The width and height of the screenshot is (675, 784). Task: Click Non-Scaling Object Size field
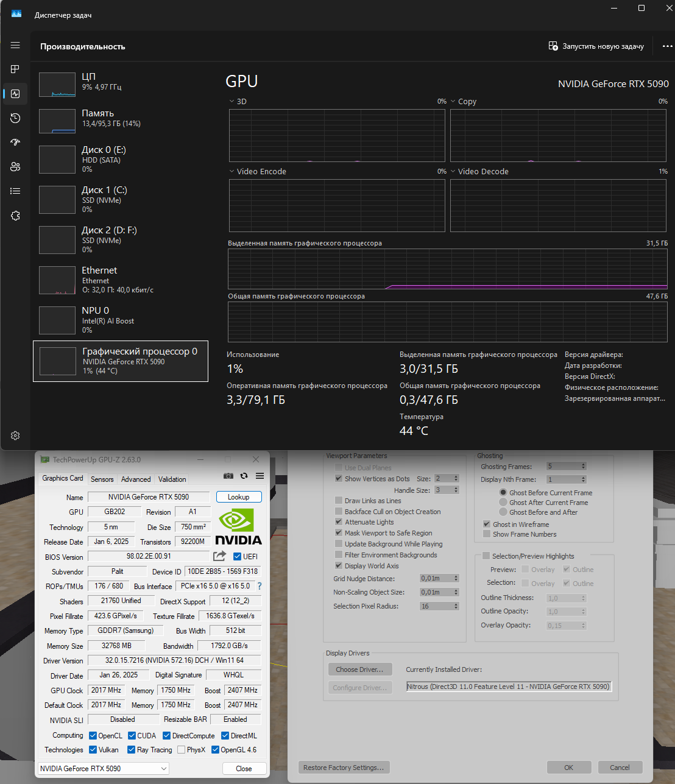pos(436,592)
